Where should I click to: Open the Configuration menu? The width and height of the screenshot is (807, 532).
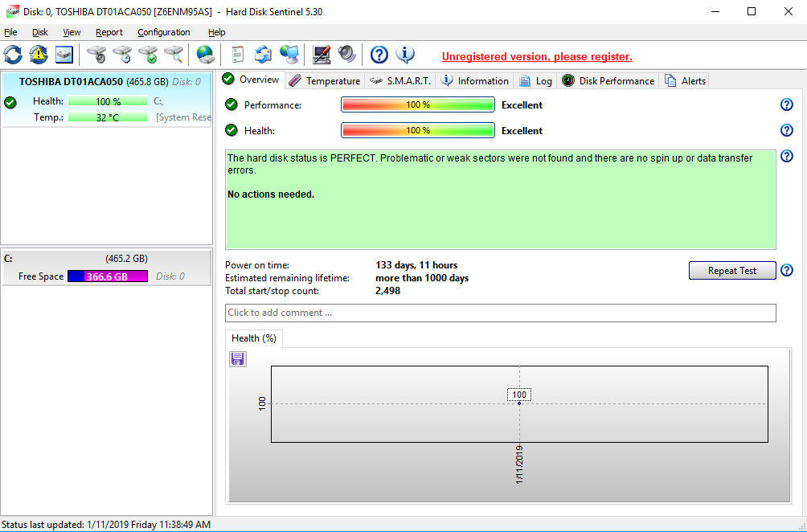[x=164, y=32]
